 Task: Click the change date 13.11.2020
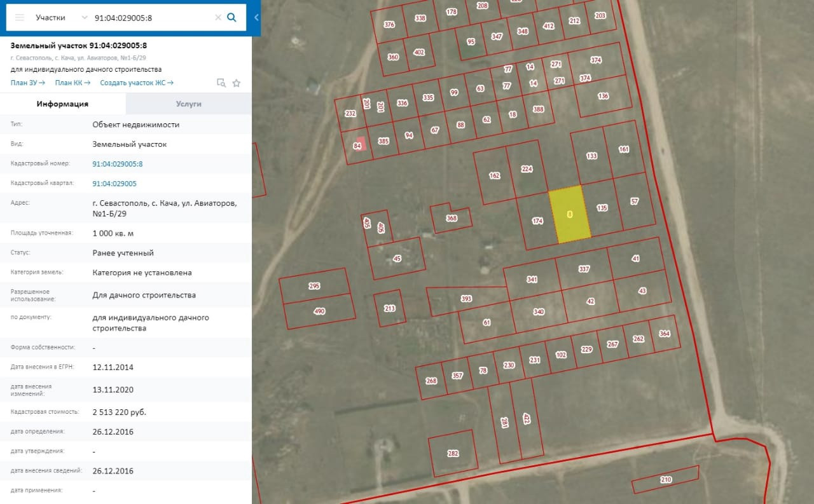[113, 390]
